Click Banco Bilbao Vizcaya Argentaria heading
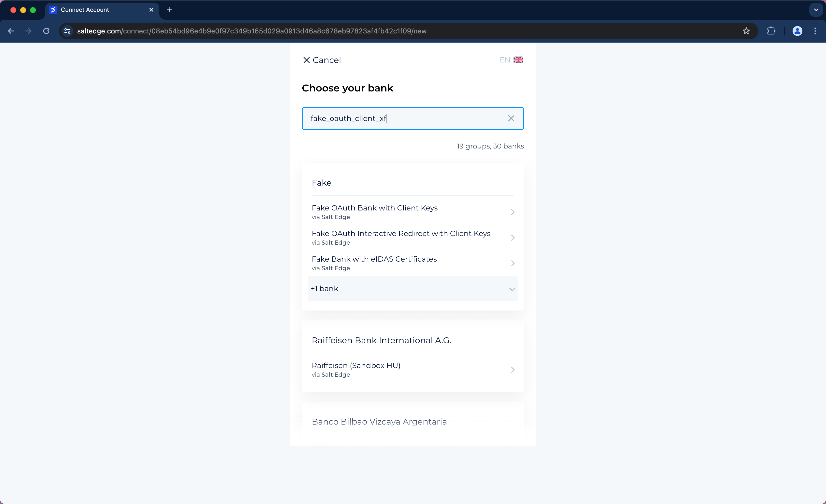This screenshot has width=826, height=504. pyautogui.click(x=379, y=421)
